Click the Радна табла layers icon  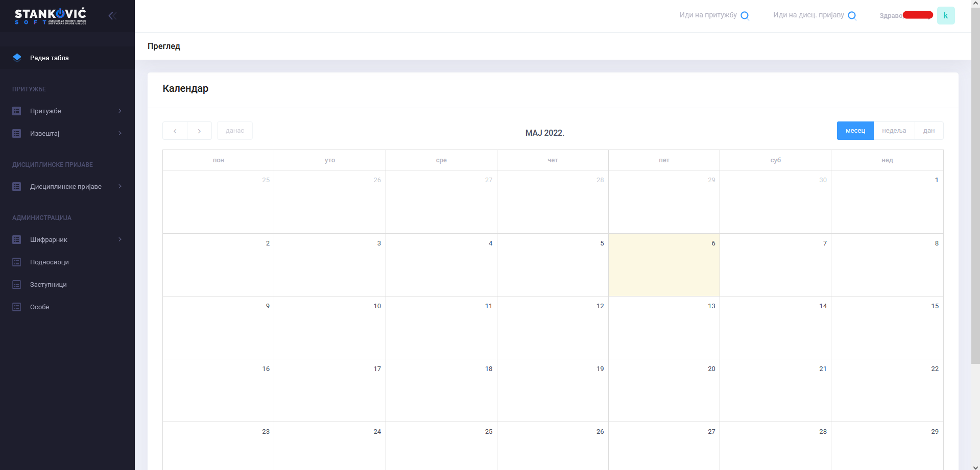pos(17,58)
